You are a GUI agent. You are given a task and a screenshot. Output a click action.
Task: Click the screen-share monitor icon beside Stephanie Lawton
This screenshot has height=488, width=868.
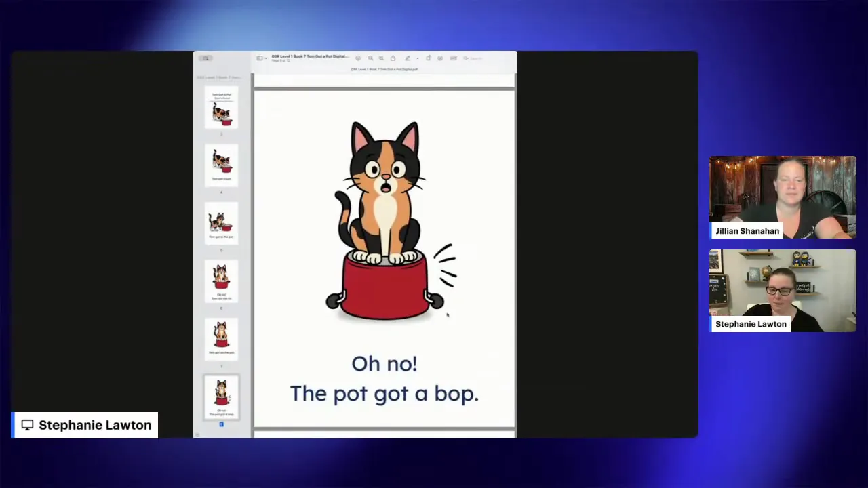pos(27,425)
